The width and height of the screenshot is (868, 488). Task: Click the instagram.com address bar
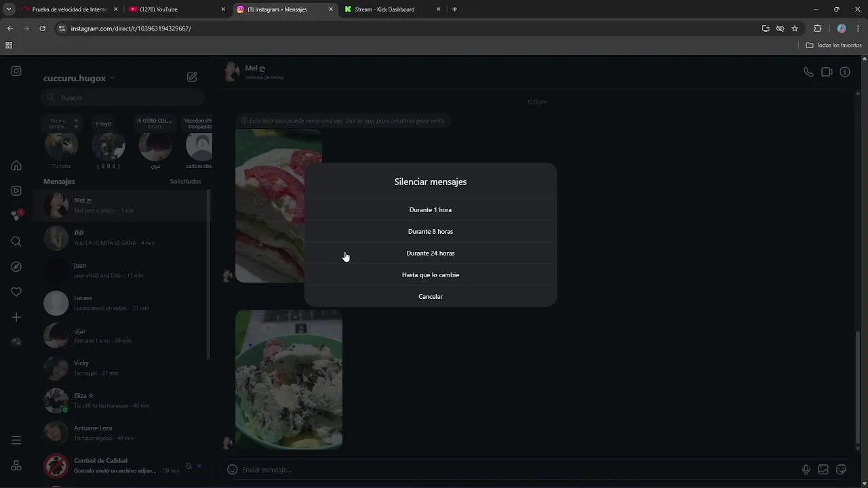(407, 28)
